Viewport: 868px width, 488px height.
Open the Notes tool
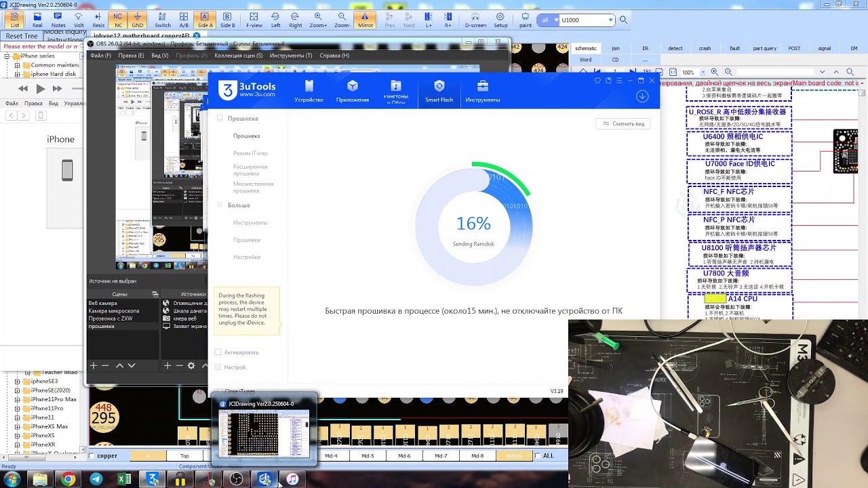58,20
